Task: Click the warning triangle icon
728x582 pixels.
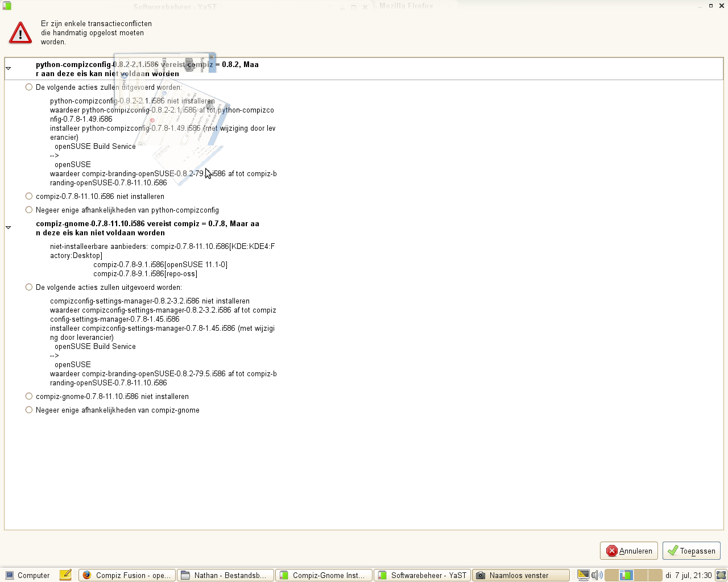Action: click(x=20, y=33)
